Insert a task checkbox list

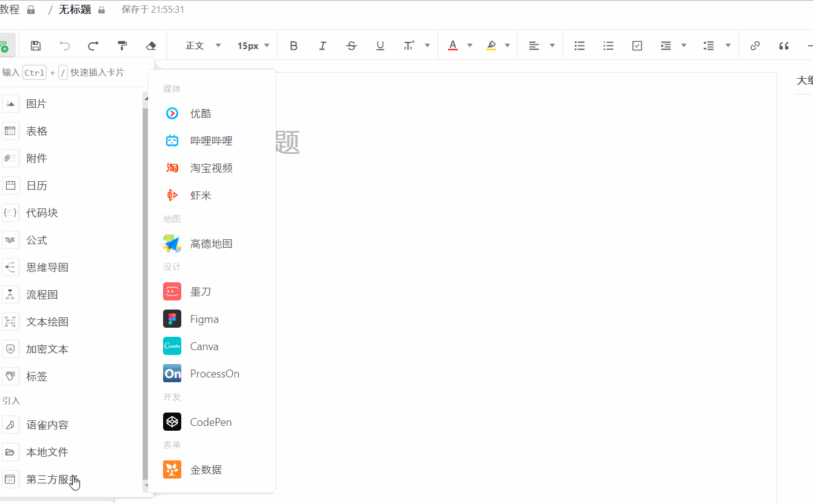click(x=637, y=45)
